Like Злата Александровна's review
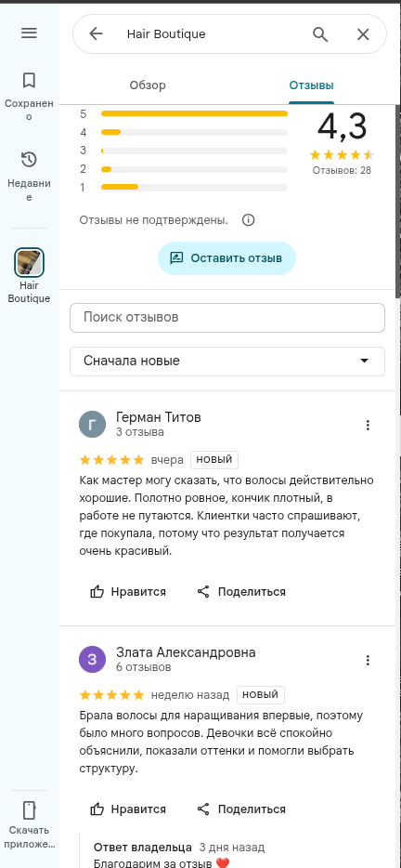The image size is (401, 868). [128, 809]
